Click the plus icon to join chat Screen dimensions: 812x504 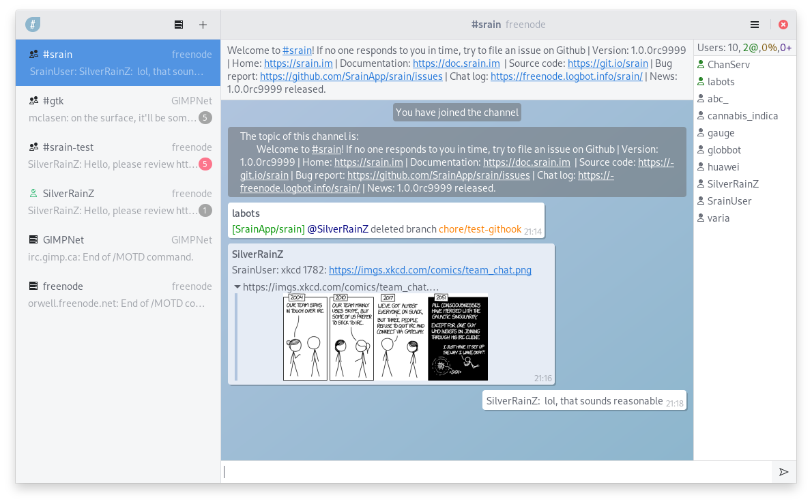(203, 25)
